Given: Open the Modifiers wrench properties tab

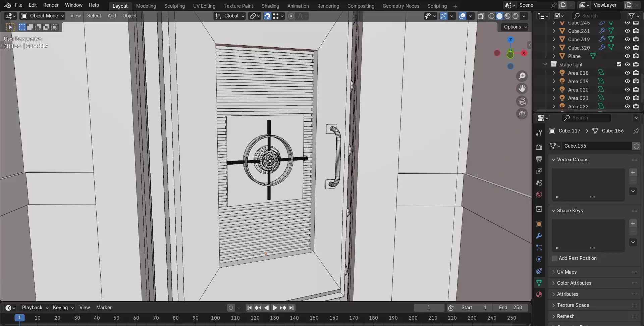Looking at the screenshot, I should (539, 236).
